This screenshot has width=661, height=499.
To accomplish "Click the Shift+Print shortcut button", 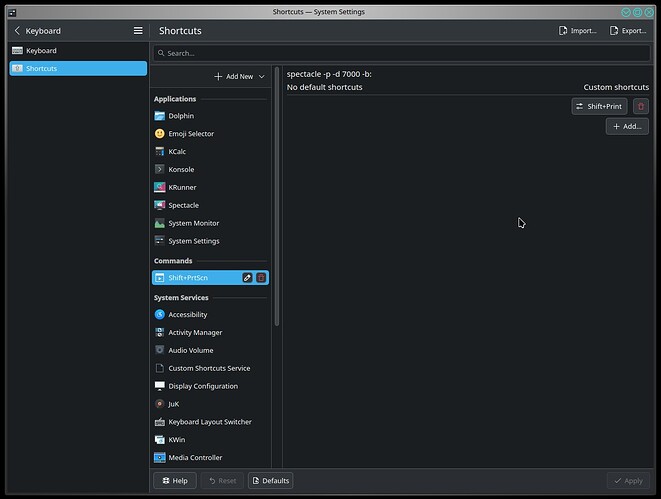I will point(599,106).
